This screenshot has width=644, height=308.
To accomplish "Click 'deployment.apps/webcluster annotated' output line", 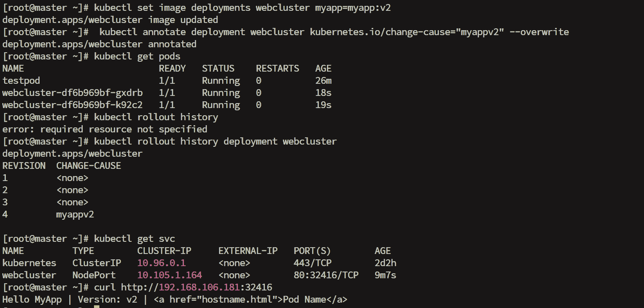I will coord(99,44).
